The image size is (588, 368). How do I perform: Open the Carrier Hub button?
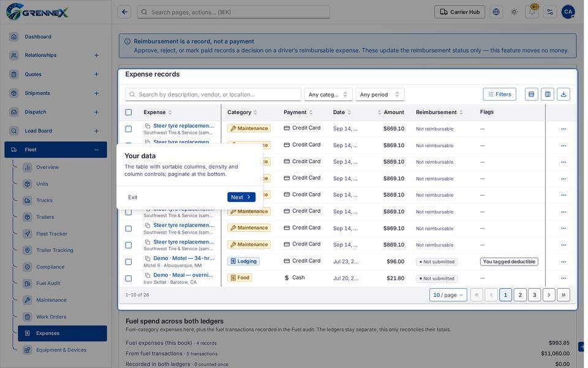tap(460, 12)
